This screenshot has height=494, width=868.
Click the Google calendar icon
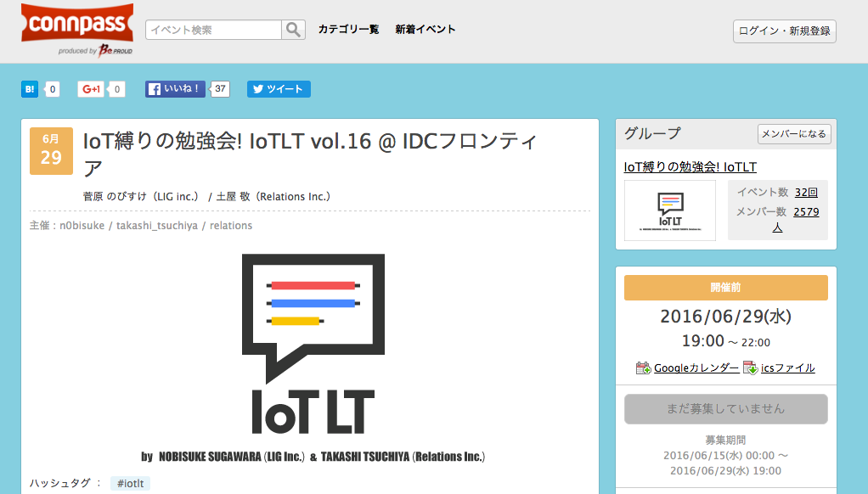pyautogui.click(x=643, y=368)
